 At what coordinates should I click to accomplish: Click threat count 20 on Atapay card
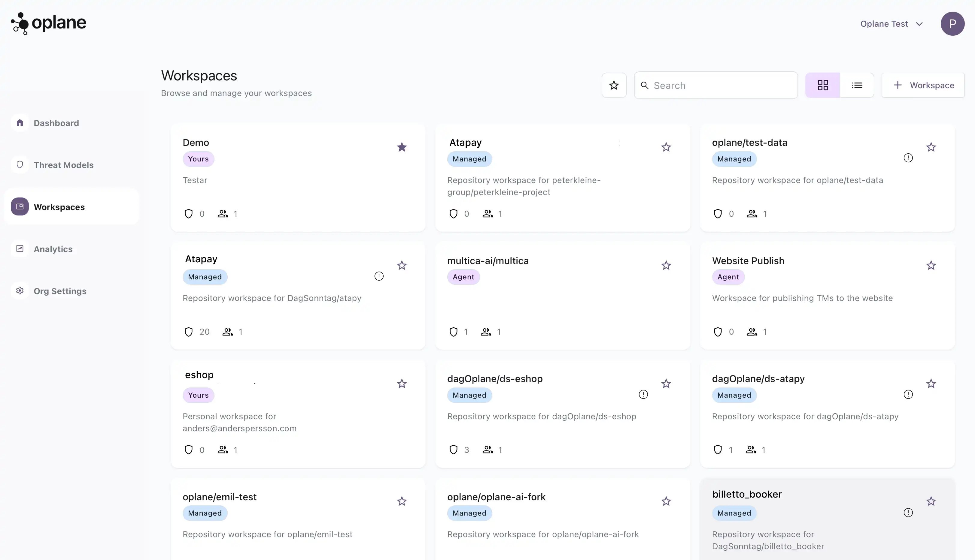[x=204, y=332]
